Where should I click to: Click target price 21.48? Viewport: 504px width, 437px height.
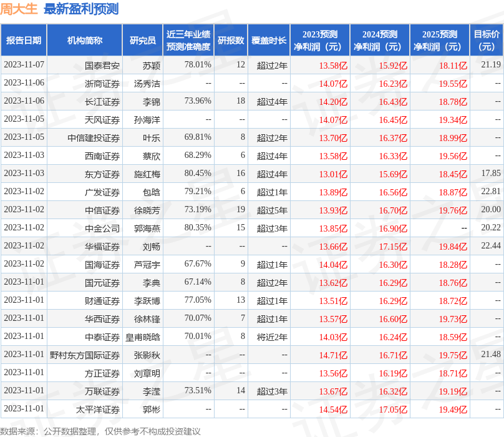491,355
